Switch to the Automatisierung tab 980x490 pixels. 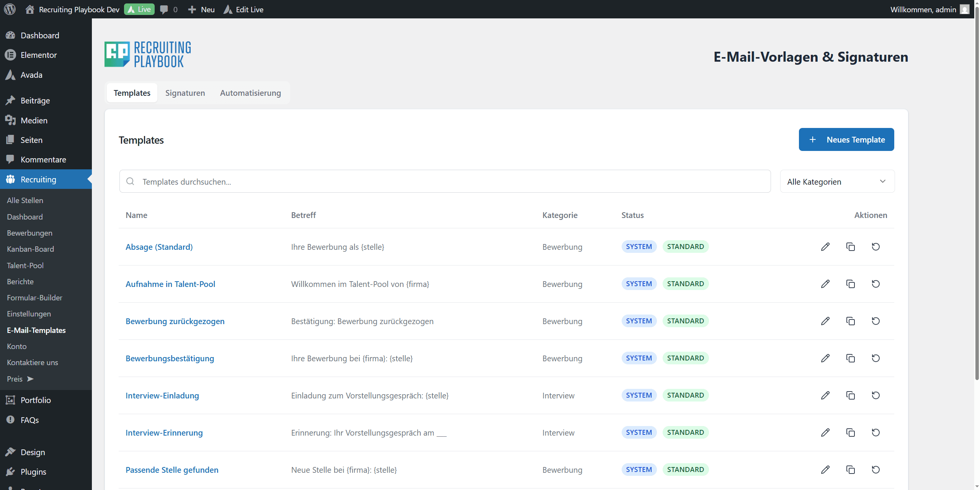[250, 93]
